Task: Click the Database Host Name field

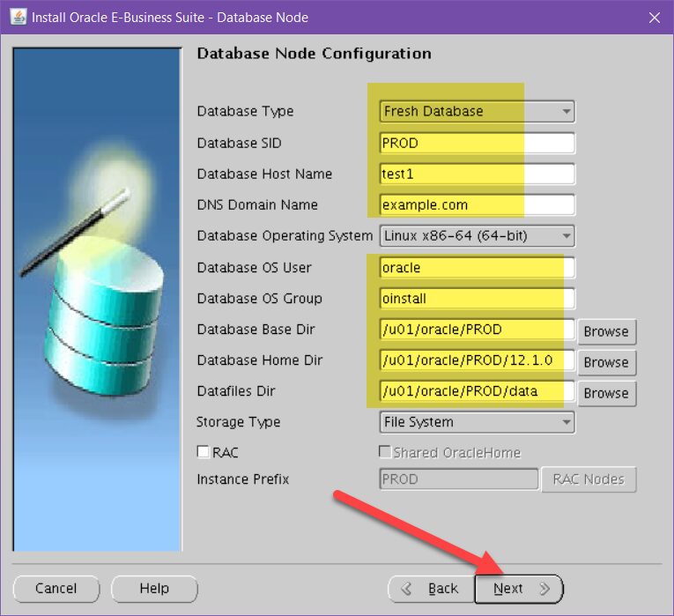Action: coord(478,174)
